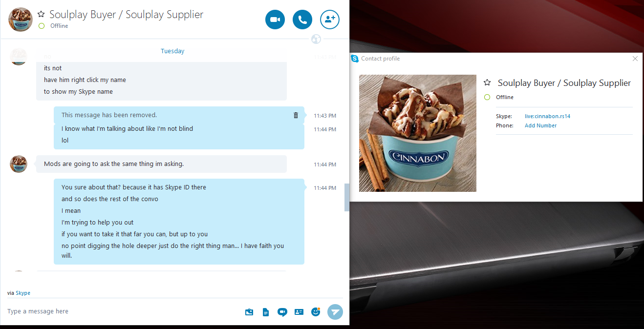This screenshot has height=329, width=644.
Task: Add people to this conversation
Action: [x=330, y=20]
